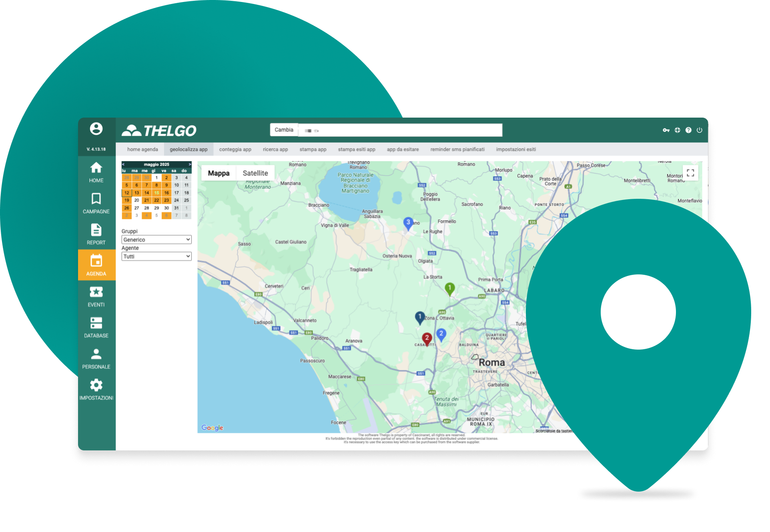Click the Fregene label on the map
Screen dimensions: 770x532
click(331, 393)
